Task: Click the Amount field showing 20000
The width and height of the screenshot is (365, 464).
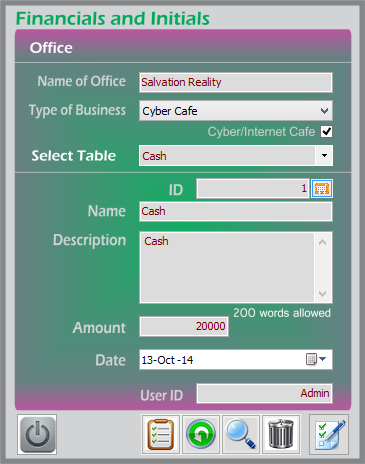Action: (x=184, y=326)
